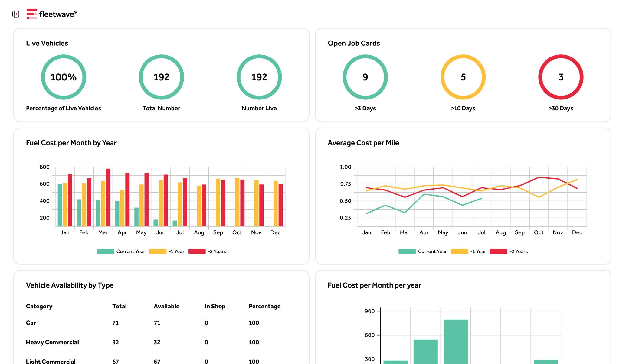Select the Number Live 192 ring
Viewport: 629px width, 364px height.
[x=259, y=77]
